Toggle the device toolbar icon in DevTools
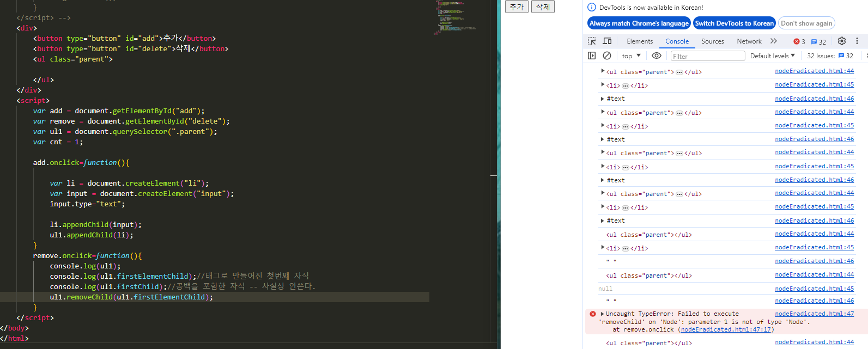Screen dimensions: 868x349 [x=607, y=41]
